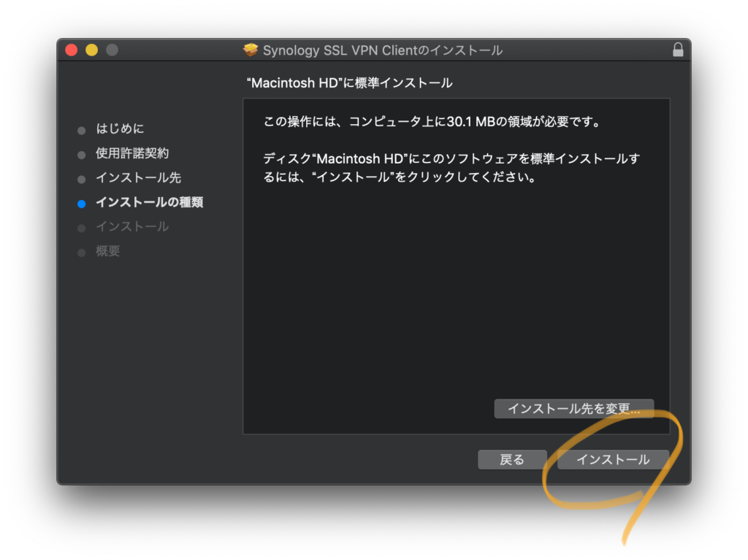Viewport: 748px width, 560px height.
Task: Go back with the 戻る button
Action: pyautogui.click(x=512, y=459)
